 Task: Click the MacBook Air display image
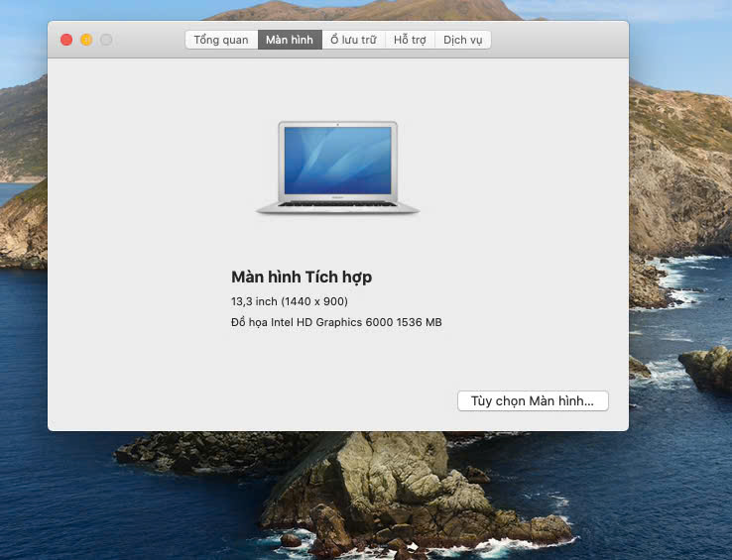pos(337,168)
